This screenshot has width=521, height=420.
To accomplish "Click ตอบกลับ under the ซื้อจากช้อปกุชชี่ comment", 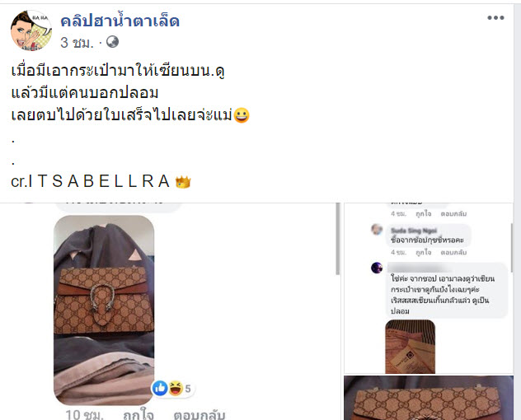I will coord(453,252).
